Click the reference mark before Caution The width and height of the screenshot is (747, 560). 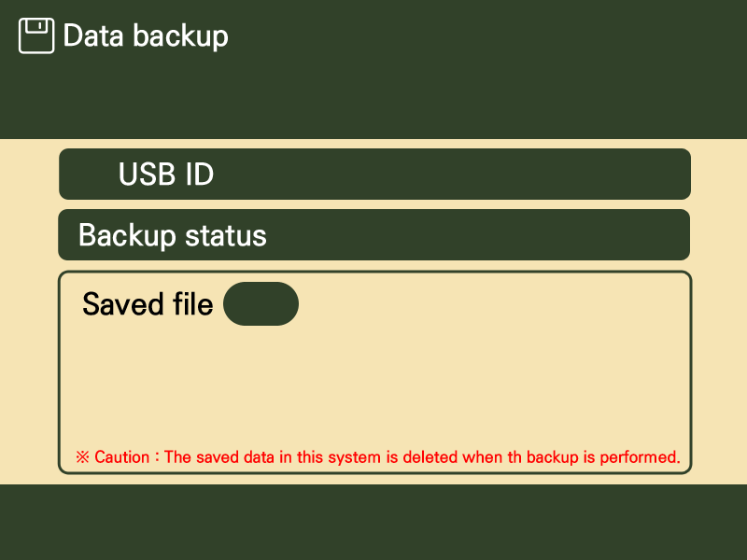pos(82,457)
